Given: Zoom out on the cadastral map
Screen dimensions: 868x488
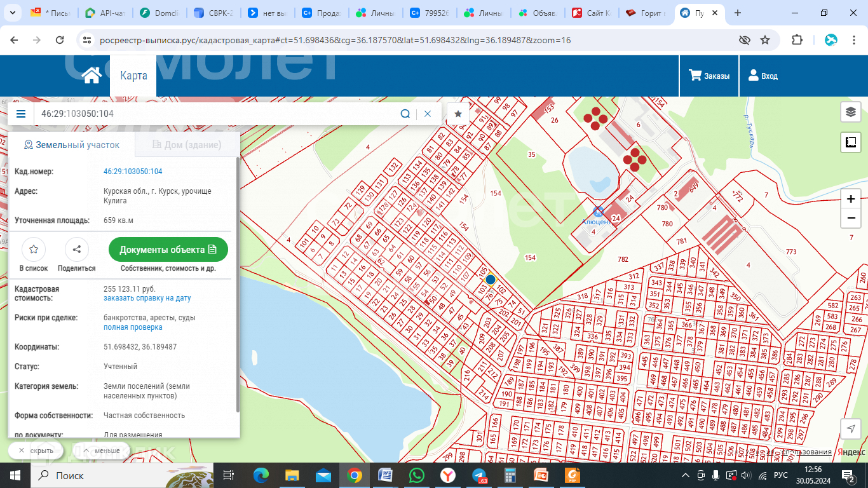Looking at the screenshot, I should [x=851, y=219].
